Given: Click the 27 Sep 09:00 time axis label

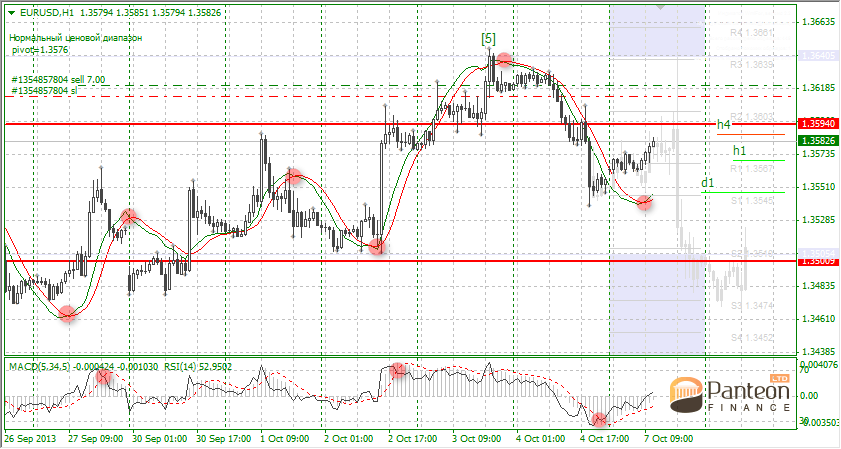Looking at the screenshot, I should (x=94, y=438).
